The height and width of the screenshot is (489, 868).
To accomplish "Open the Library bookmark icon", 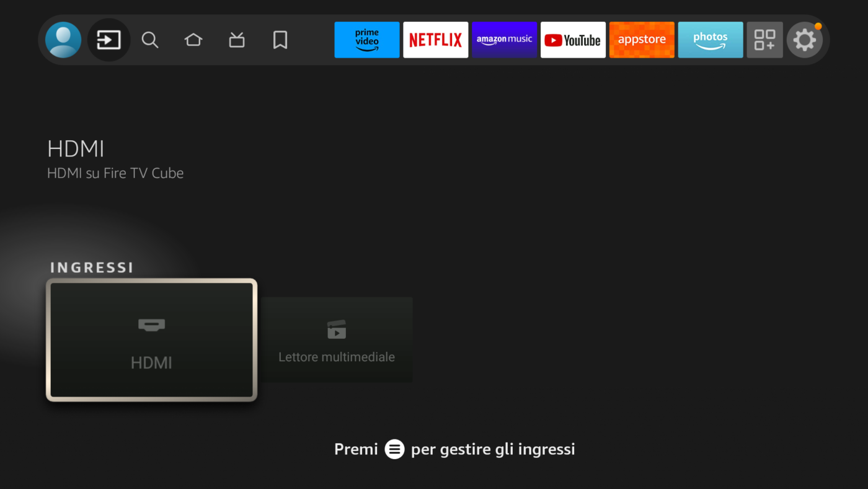I will pyautogui.click(x=280, y=40).
